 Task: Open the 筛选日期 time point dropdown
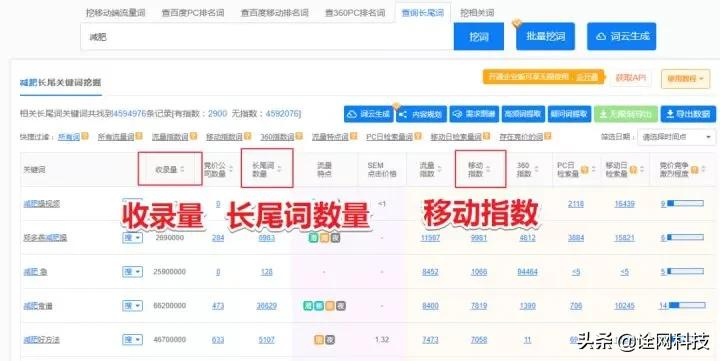676,137
